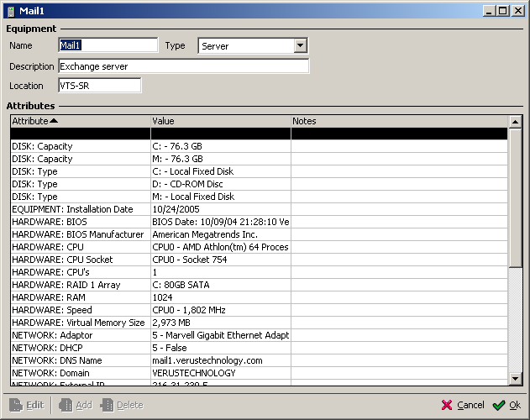Image resolution: width=530 pixels, height=420 pixels.
Task: Click the Edit button icon
Action: (16, 405)
